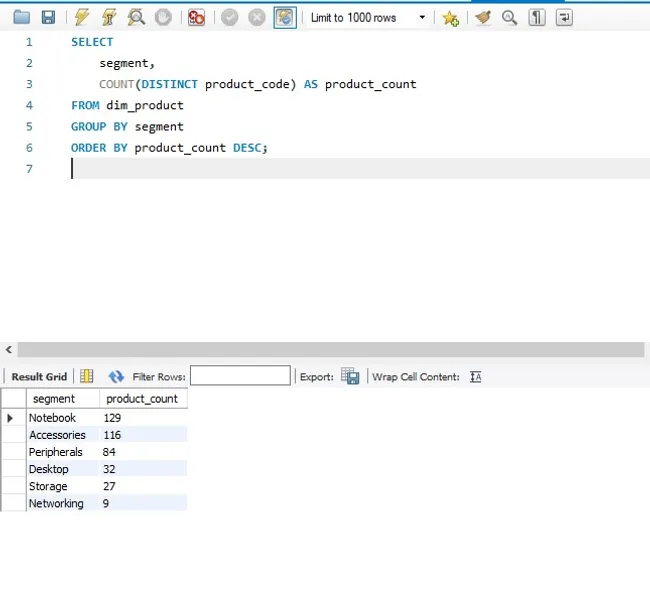The height and width of the screenshot is (612, 650).
Task: Select the Notebook cell
Action: 63,418
